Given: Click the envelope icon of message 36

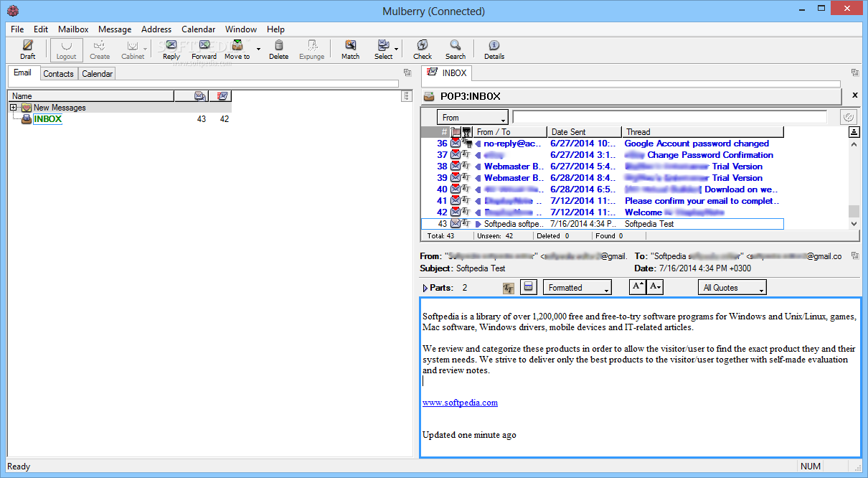Looking at the screenshot, I should tap(456, 144).
